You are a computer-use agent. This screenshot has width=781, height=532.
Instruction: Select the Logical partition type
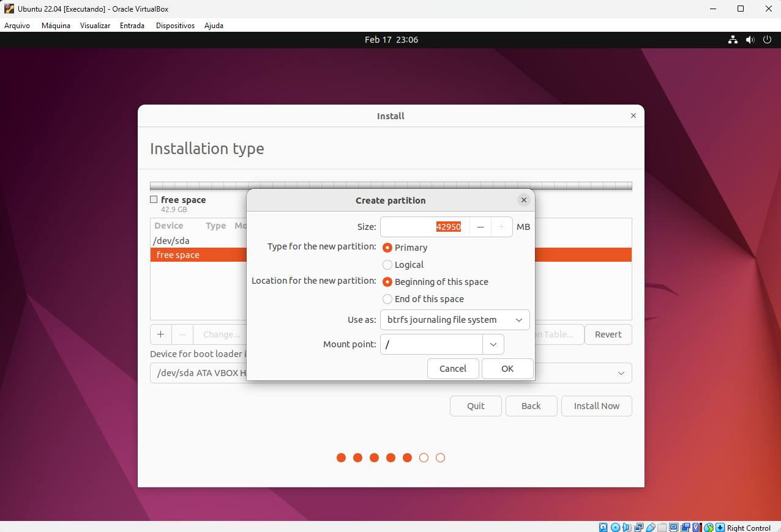[x=387, y=265]
